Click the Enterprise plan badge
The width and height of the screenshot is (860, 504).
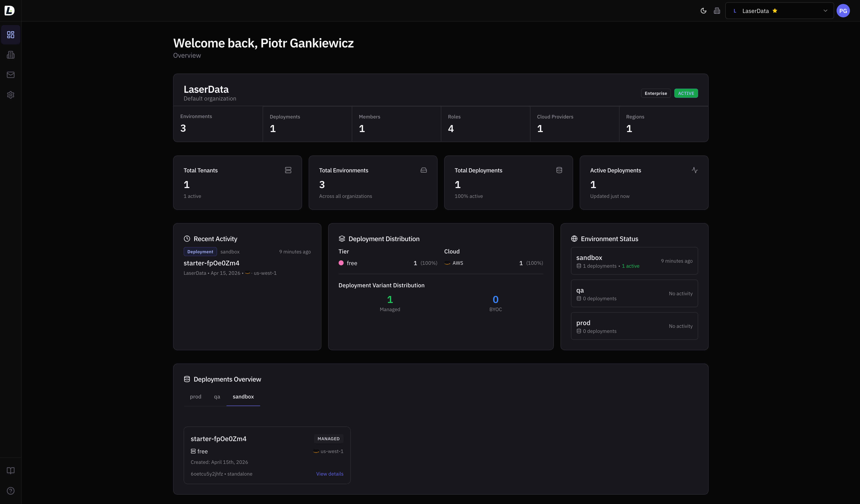[655, 93]
